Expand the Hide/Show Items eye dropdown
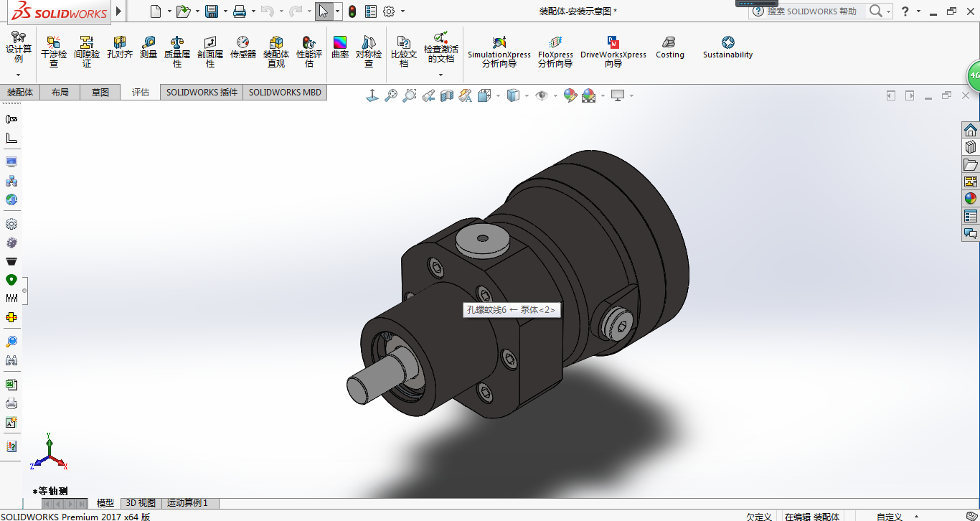This screenshot has height=521, width=980. pos(555,96)
